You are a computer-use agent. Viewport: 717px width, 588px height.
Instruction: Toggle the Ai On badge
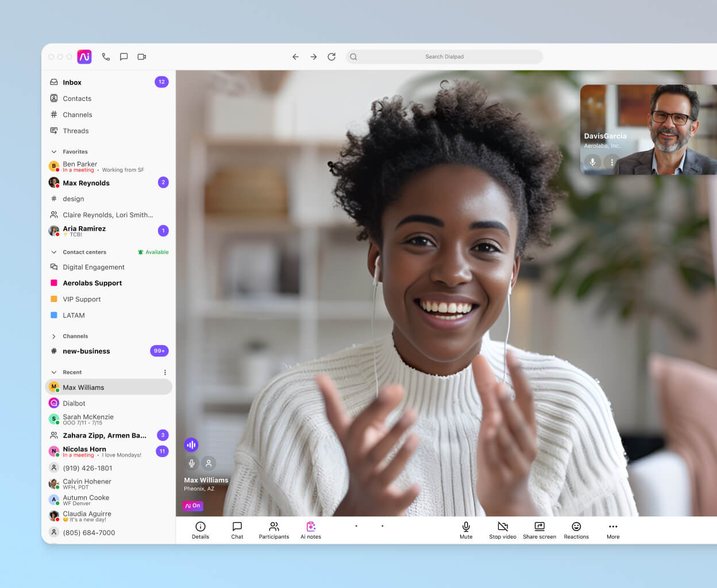192,506
